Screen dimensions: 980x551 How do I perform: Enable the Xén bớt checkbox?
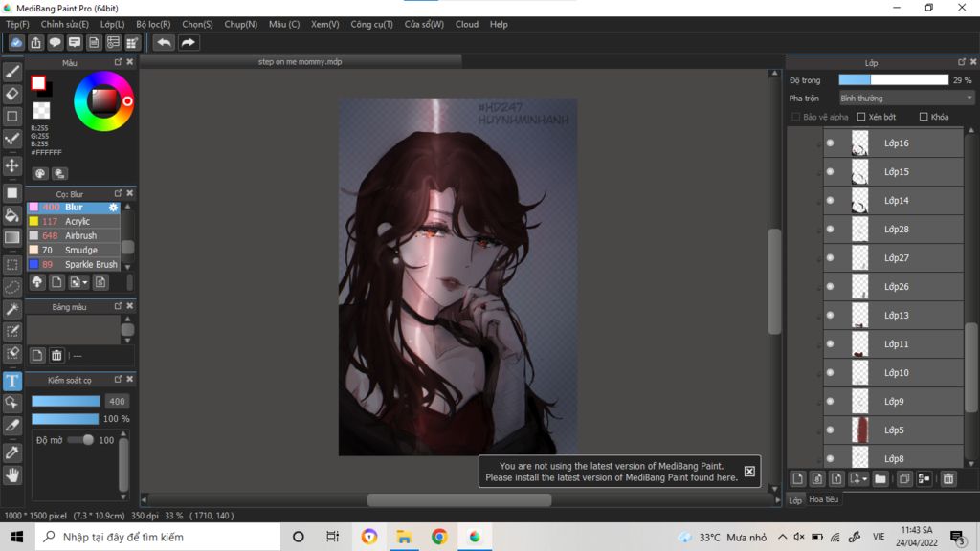click(861, 117)
